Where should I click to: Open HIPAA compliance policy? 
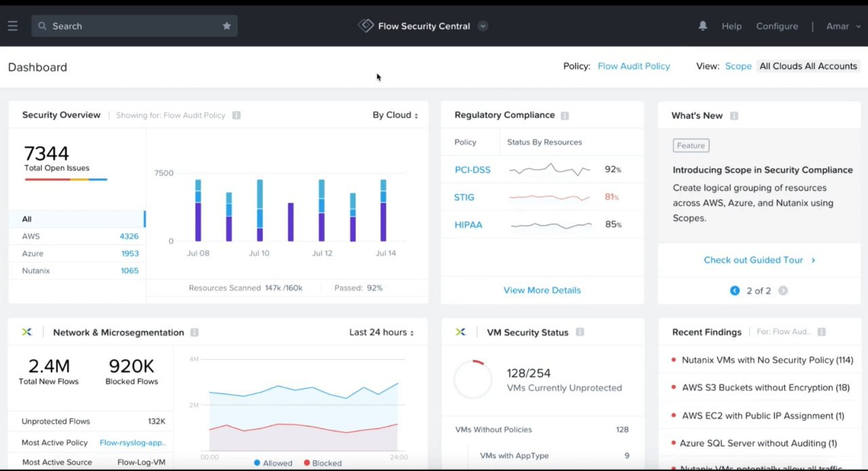pyautogui.click(x=469, y=225)
